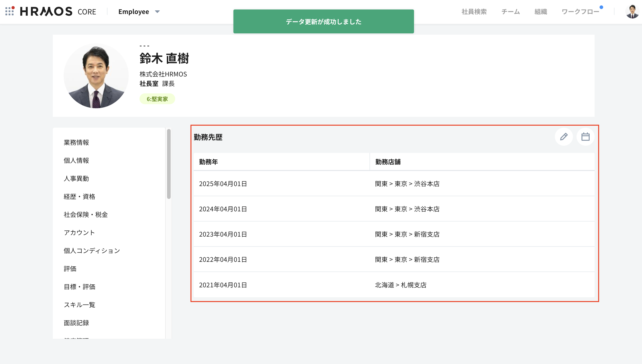This screenshot has width=642, height=364.
Task: Dismiss the データ更新が成功しました notification banner
Action: (x=323, y=21)
